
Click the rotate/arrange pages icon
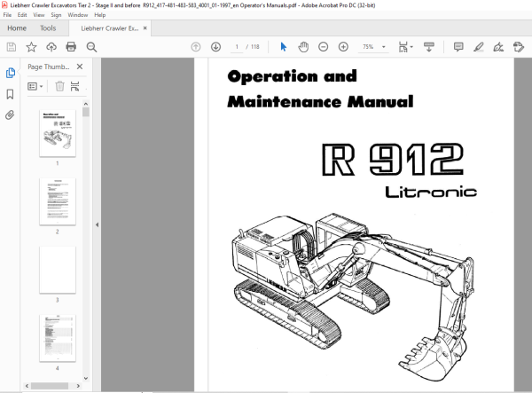point(75,86)
